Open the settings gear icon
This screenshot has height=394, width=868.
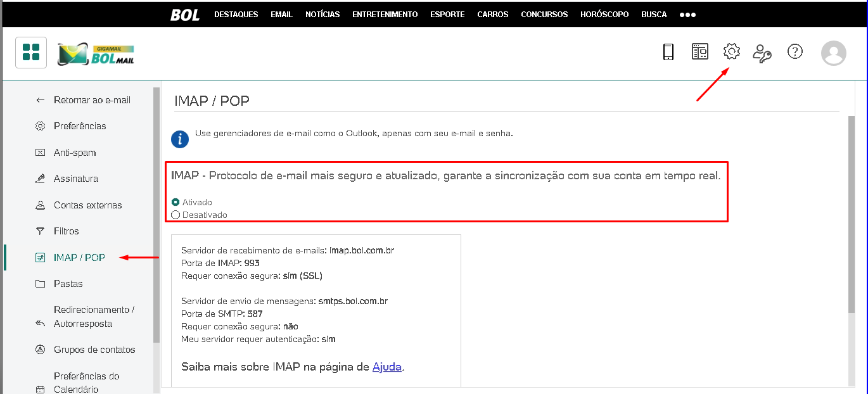731,52
